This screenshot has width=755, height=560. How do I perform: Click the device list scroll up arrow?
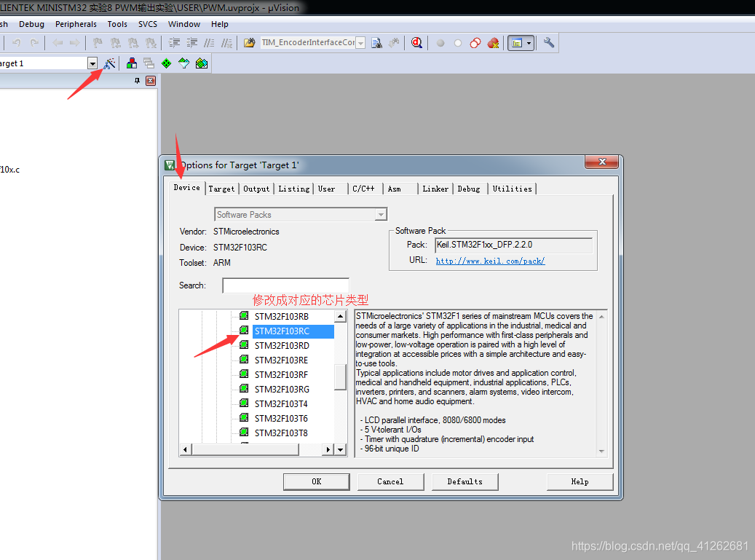click(x=341, y=316)
